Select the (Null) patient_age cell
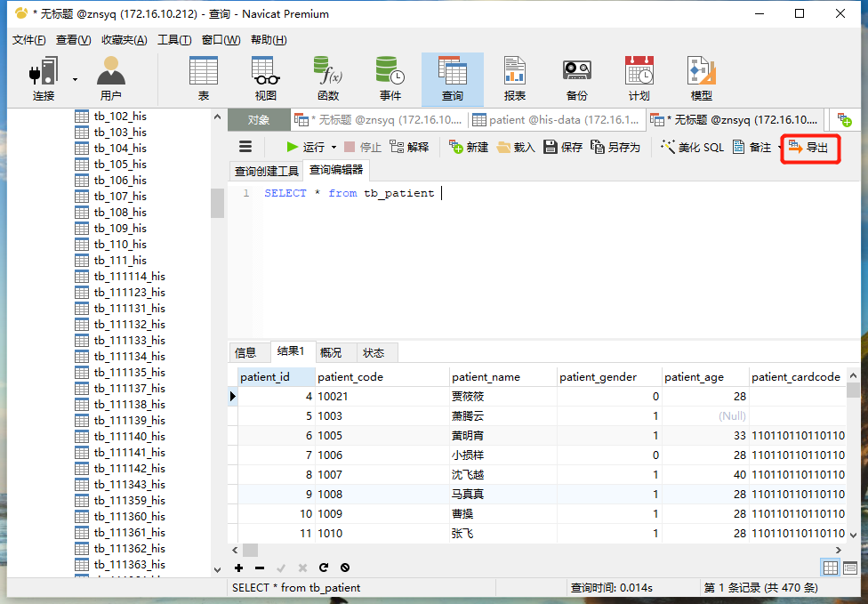This screenshot has width=868, height=604. pyautogui.click(x=705, y=415)
